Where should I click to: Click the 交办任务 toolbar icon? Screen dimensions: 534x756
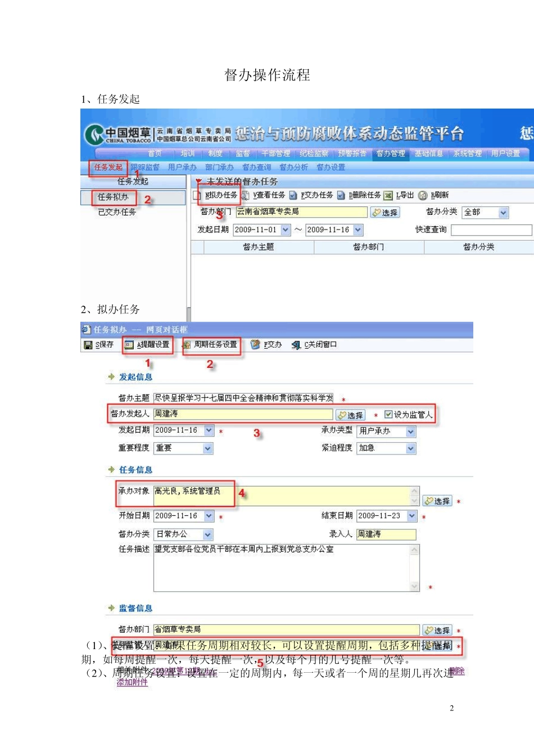click(x=293, y=195)
